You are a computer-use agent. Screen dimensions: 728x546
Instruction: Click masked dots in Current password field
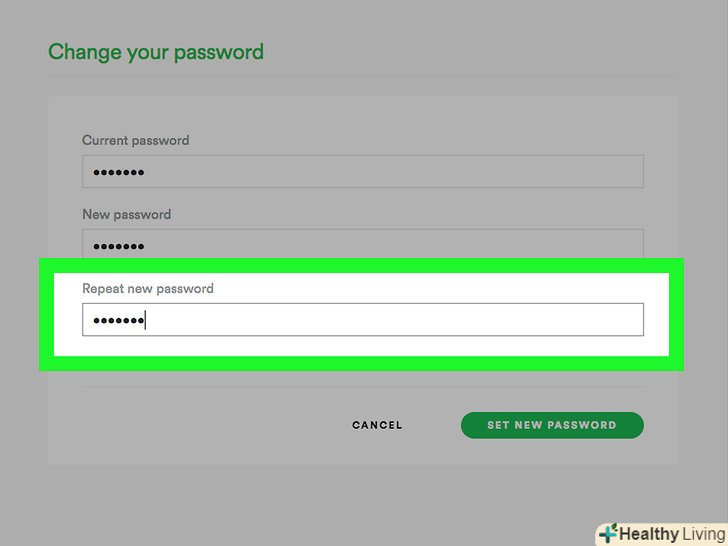pos(119,173)
